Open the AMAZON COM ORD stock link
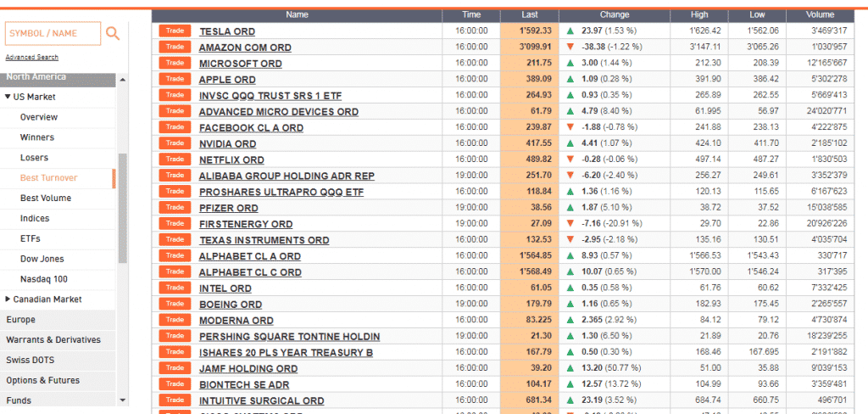 245,48
